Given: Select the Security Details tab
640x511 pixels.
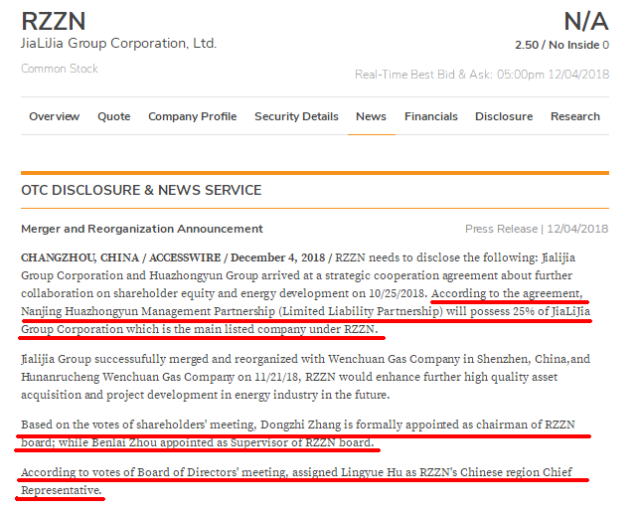Looking at the screenshot, I should (x=296, y=116).
